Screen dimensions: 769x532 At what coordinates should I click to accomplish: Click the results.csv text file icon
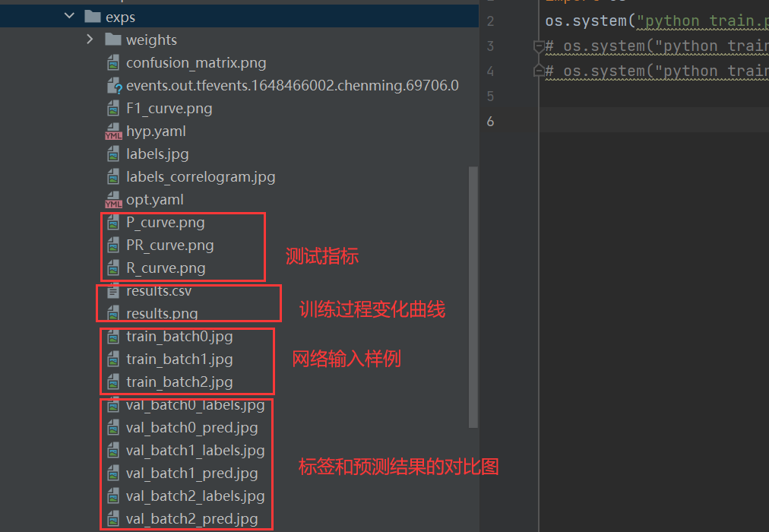click(x=113, y=291)
